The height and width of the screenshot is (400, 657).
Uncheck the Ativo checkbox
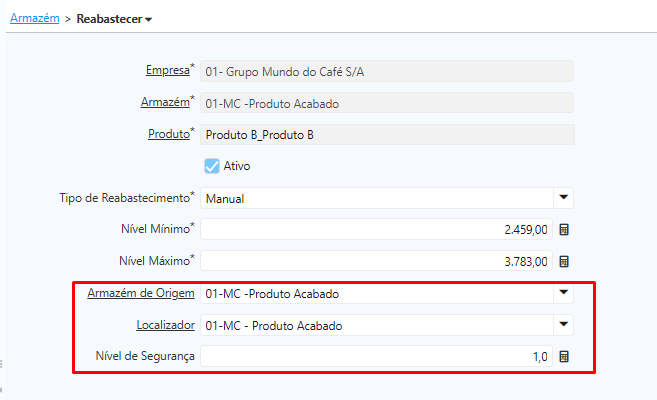pos(212,166)
